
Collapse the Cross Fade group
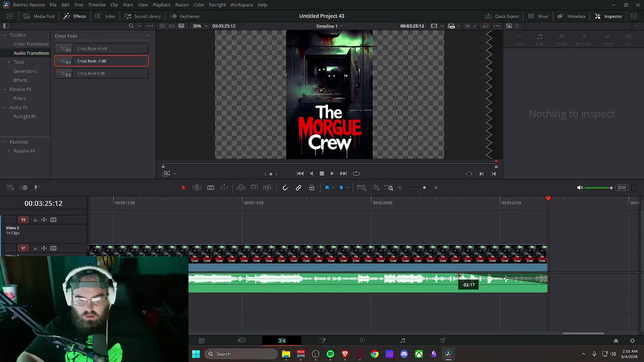[147, 36]
